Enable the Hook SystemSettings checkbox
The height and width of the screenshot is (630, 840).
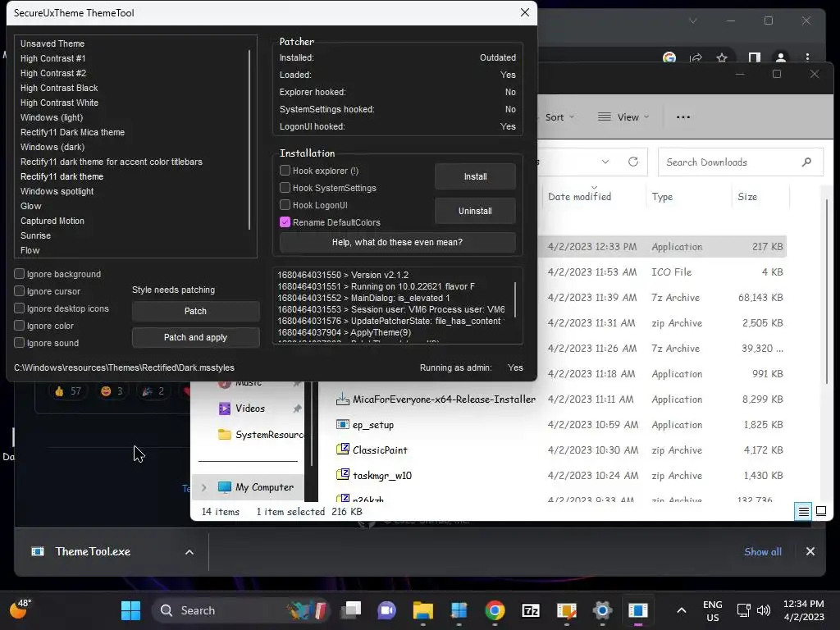(285, 188)
